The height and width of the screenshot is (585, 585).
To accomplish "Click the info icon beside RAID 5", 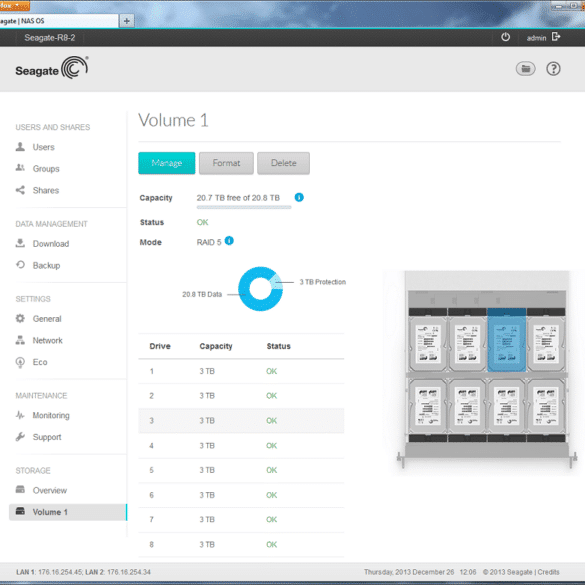I will tap(229, 241).
